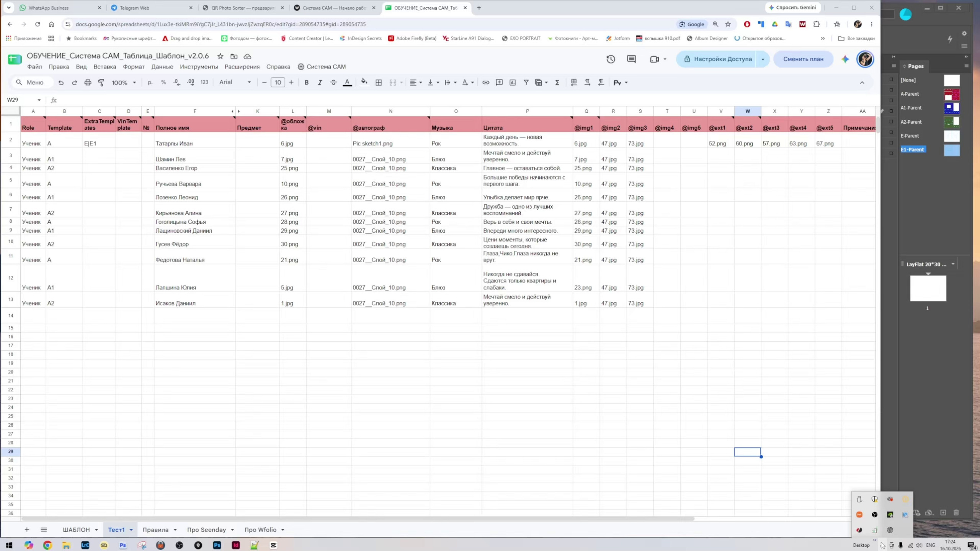
Task: Toggle checkbox beside A-Parent page
Action: tap(891, 91)
